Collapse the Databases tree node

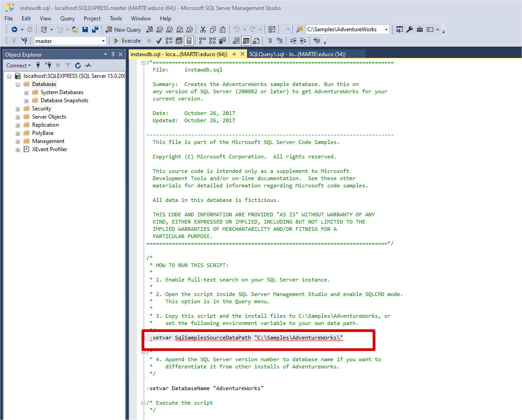click(18, 85)
